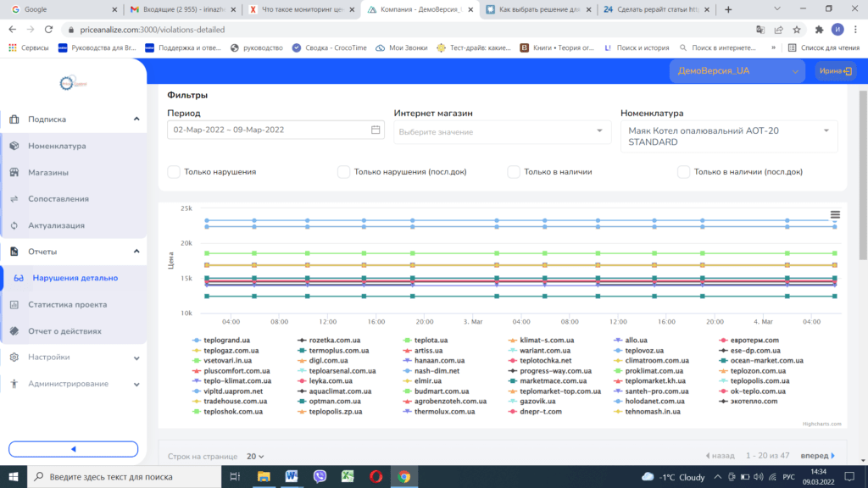Click the Статистика проекта chart icon
This screenshot has height=488, width=868.
pyautogui.click(x=14, y=304)
